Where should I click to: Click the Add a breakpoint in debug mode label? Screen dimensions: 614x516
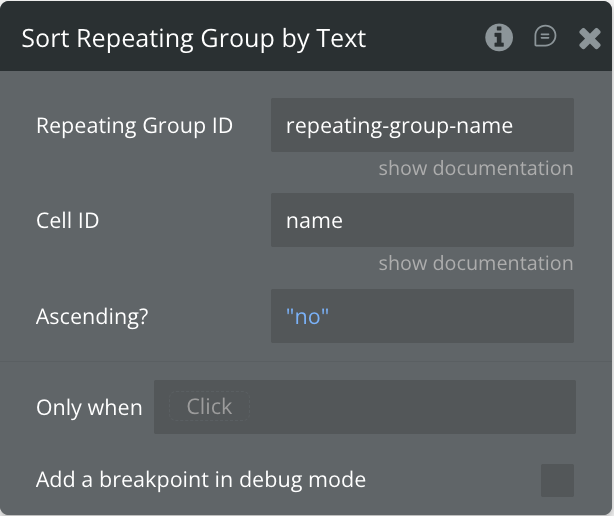(200, 480)
